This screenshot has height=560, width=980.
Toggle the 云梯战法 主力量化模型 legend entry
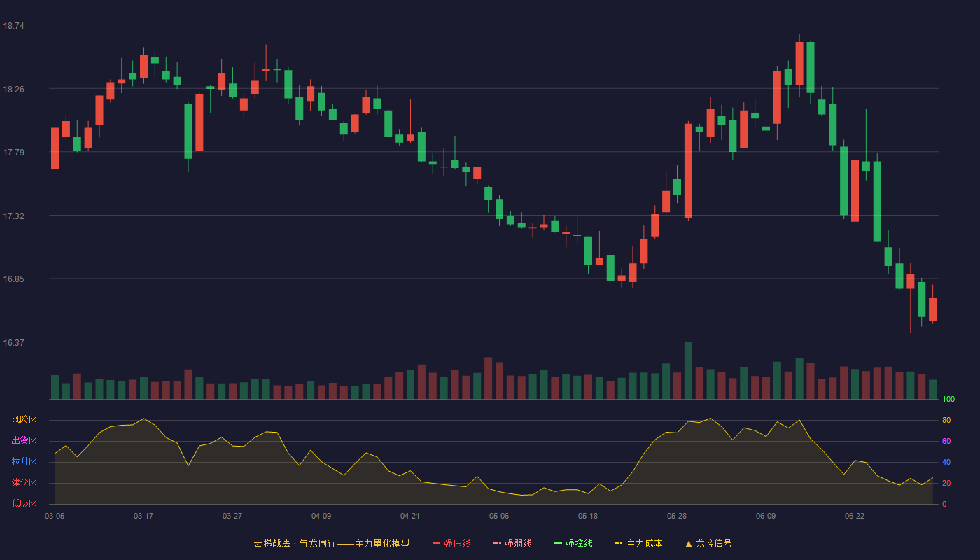[x=331, y=543]
